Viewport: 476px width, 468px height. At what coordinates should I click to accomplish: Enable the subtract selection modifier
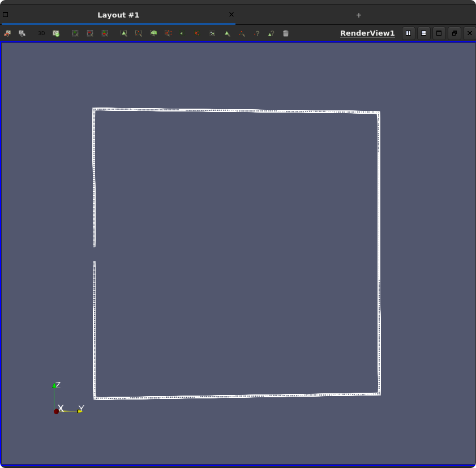coord(90,33)
